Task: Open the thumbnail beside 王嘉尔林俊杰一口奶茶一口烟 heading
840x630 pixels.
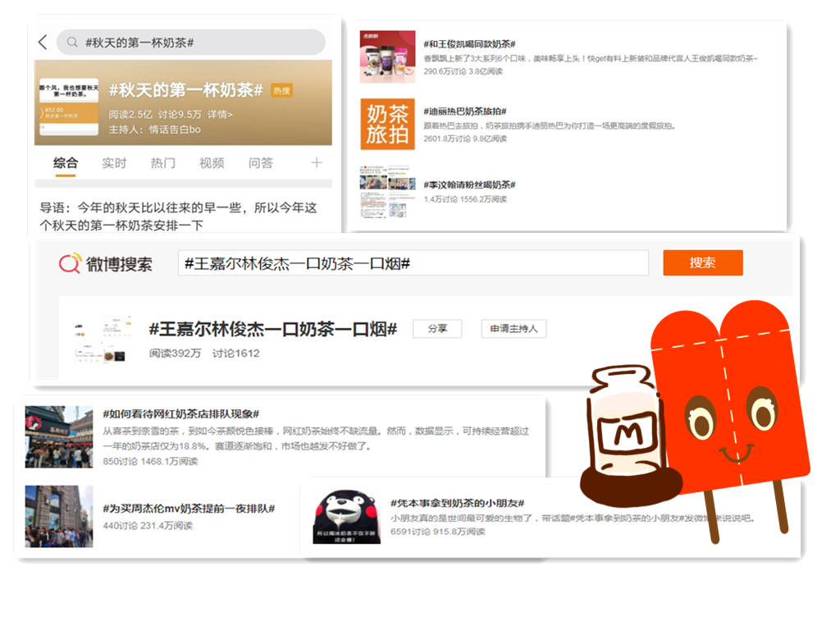Action: (102, 339)
